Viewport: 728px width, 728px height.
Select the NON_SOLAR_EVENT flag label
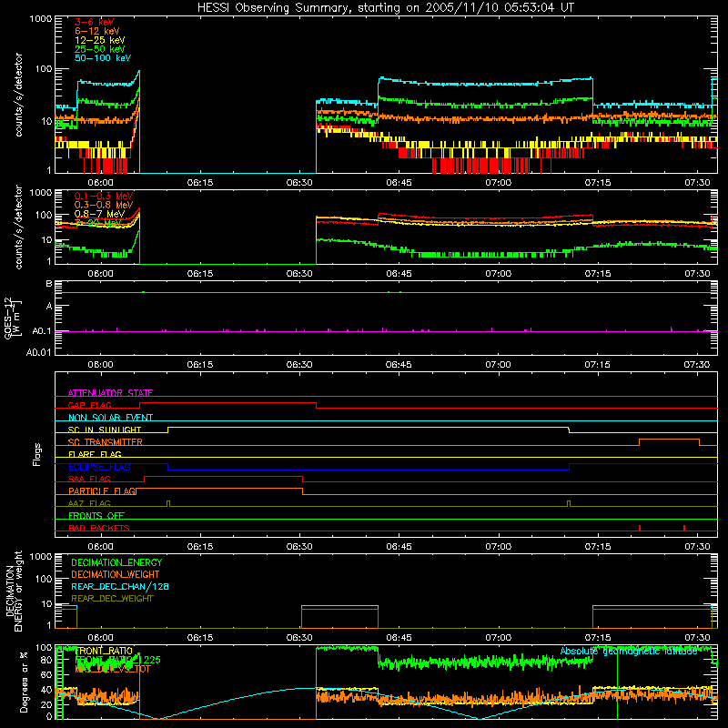110,418
